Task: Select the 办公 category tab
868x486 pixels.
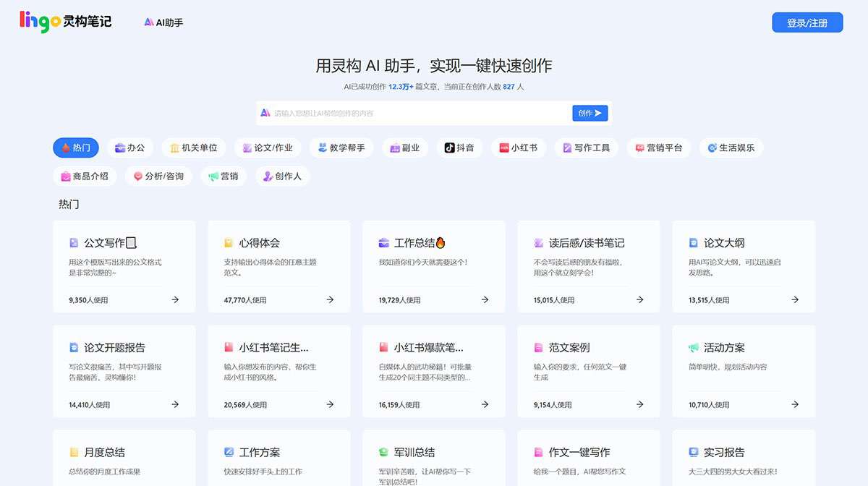Action: coord(130,148)
